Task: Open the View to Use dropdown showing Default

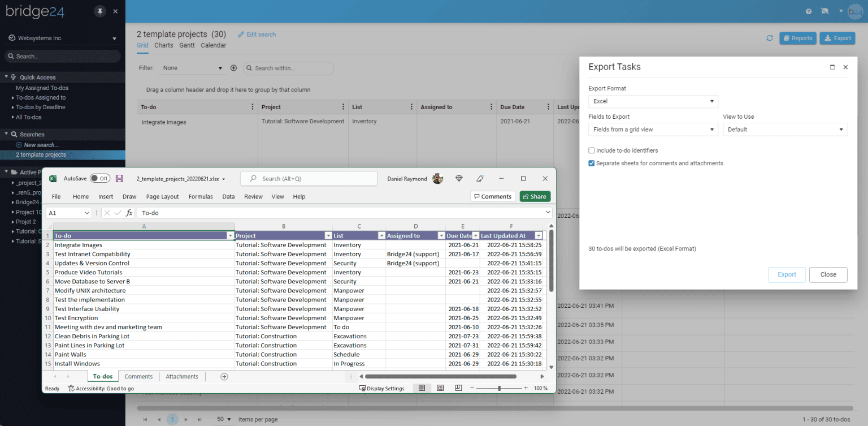Action: (x=785, y=129)
